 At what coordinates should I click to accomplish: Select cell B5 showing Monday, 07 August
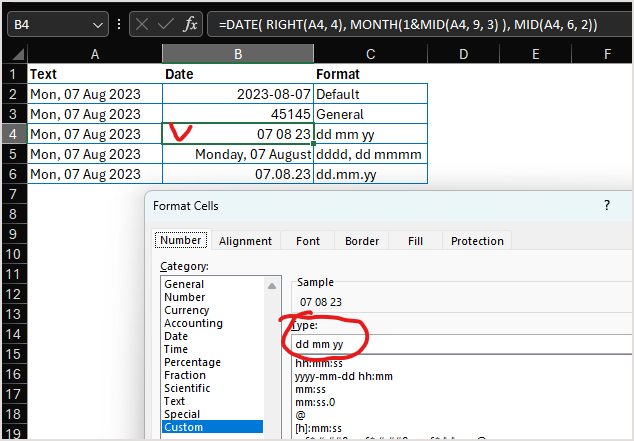(x=238, y=154)
